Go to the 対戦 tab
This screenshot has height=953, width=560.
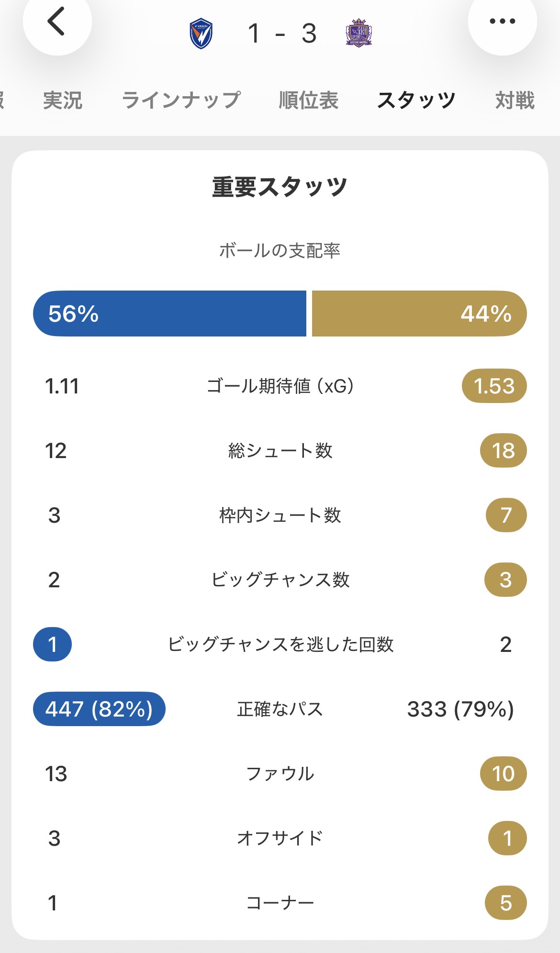click(515, 101)
